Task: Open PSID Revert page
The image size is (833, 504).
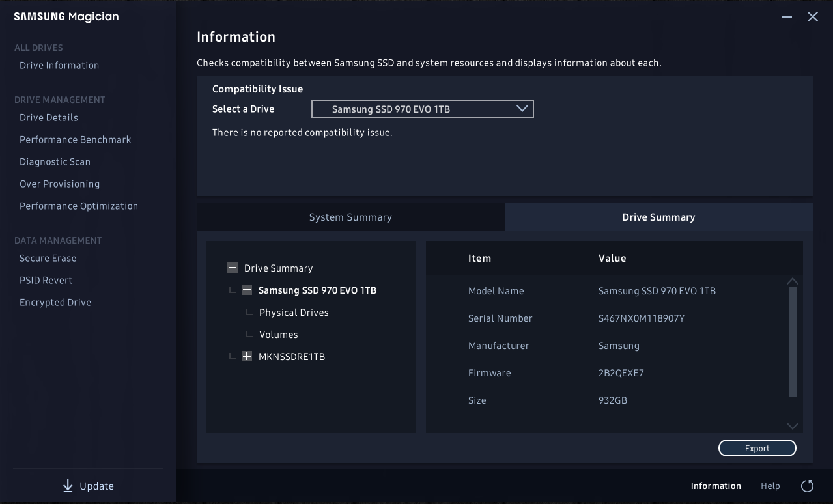Action: tap(46, 280)
